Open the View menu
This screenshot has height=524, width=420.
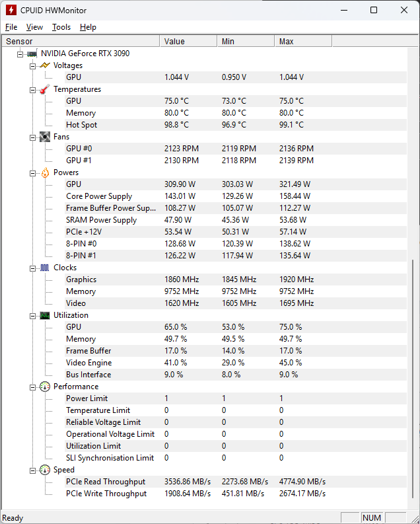coord(34,27)
